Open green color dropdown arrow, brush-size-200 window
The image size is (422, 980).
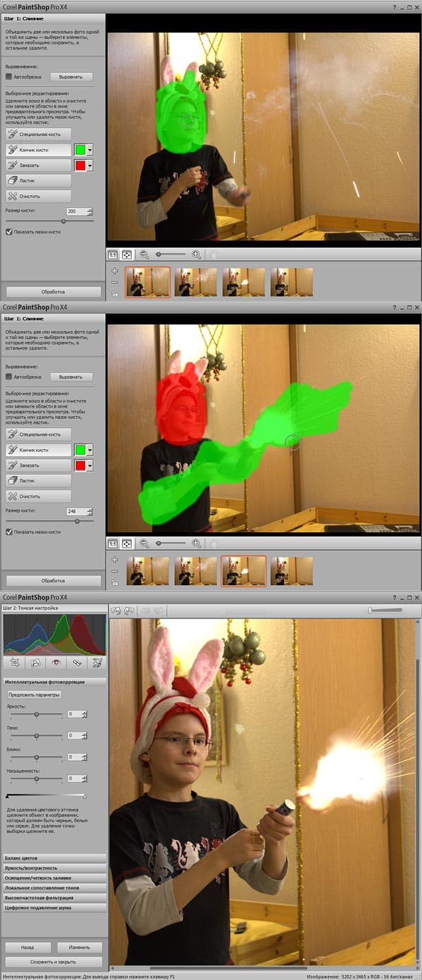click(90, 150)
